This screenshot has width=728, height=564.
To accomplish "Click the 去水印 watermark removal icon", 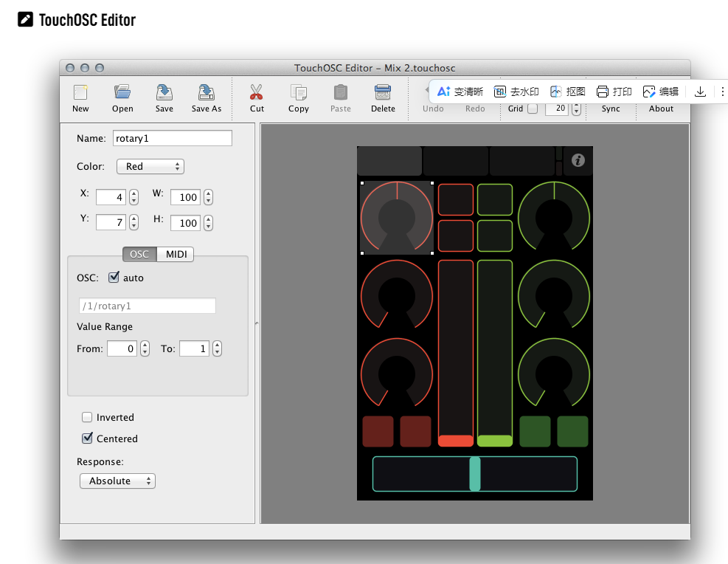I will [x=499, y=92].
